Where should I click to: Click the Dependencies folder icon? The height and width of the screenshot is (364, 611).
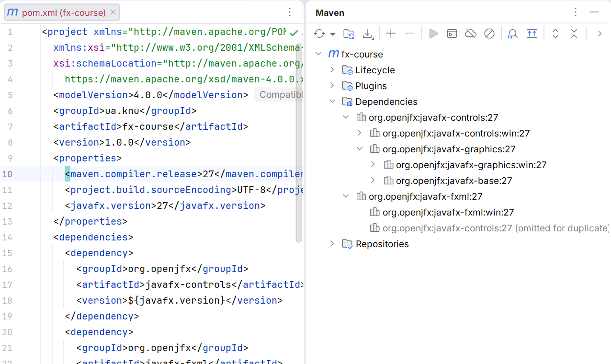click(x=347, y=102)
